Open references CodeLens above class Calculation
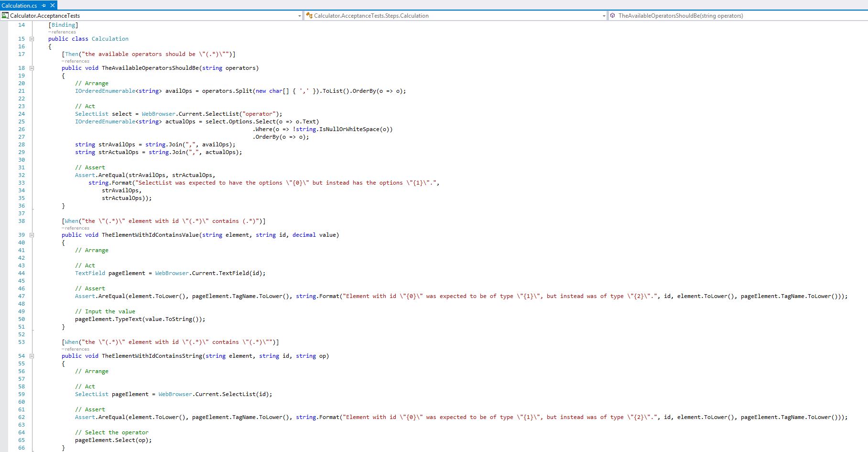 coord(62,32)
